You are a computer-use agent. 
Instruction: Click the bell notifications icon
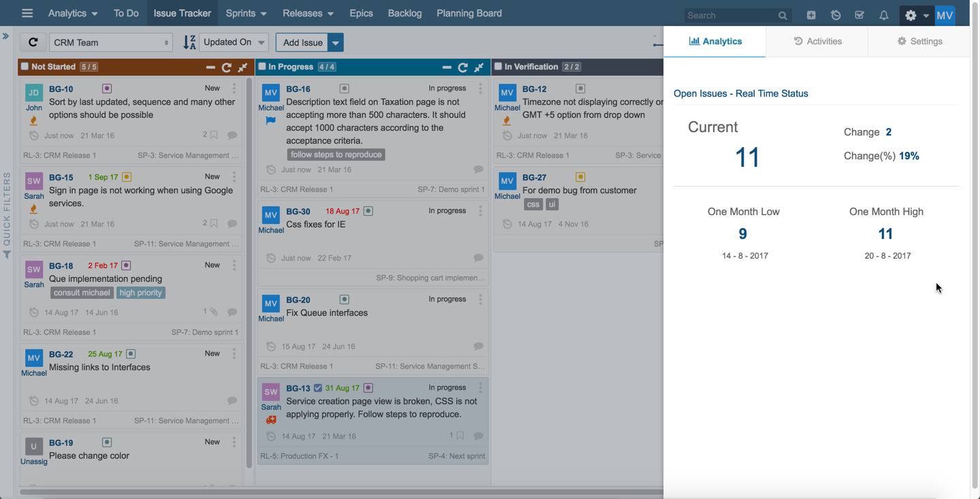[884, 15]
